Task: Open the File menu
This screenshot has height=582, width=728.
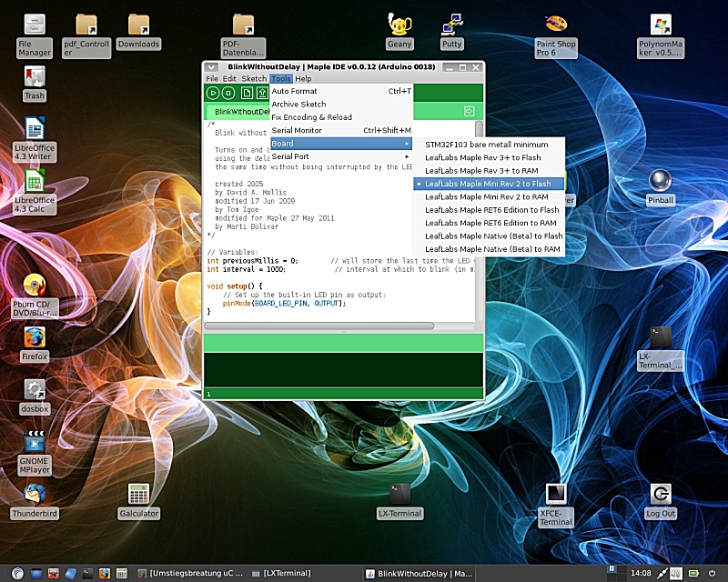Action: (212, 78)
